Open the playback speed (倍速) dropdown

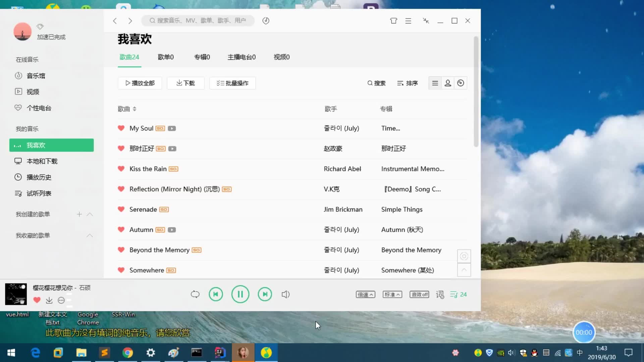(x=365, y=294)
